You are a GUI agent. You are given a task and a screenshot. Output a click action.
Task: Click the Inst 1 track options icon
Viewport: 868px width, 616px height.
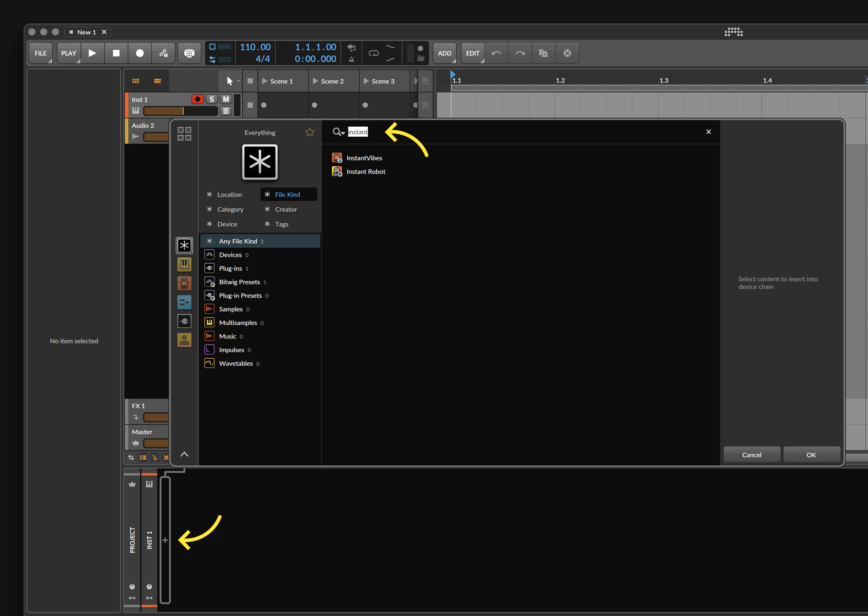pyautogui.click(x=226, y=111)
